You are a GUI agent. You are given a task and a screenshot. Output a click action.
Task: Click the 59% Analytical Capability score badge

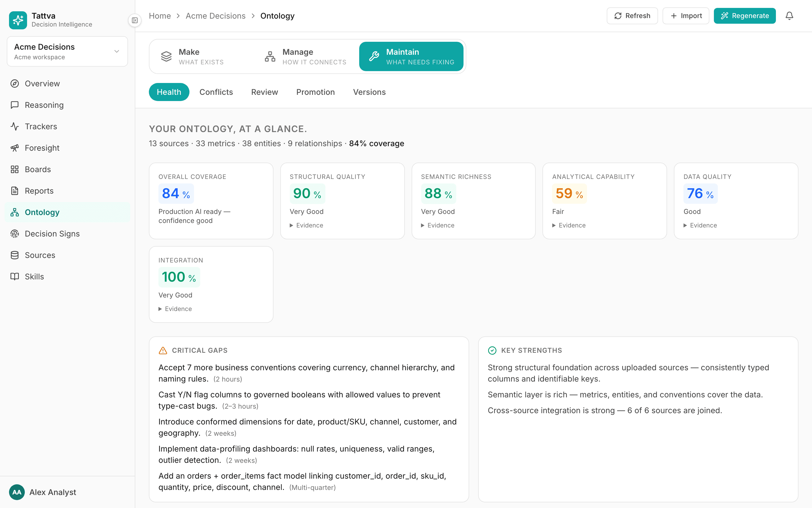(x=570, y=194)
